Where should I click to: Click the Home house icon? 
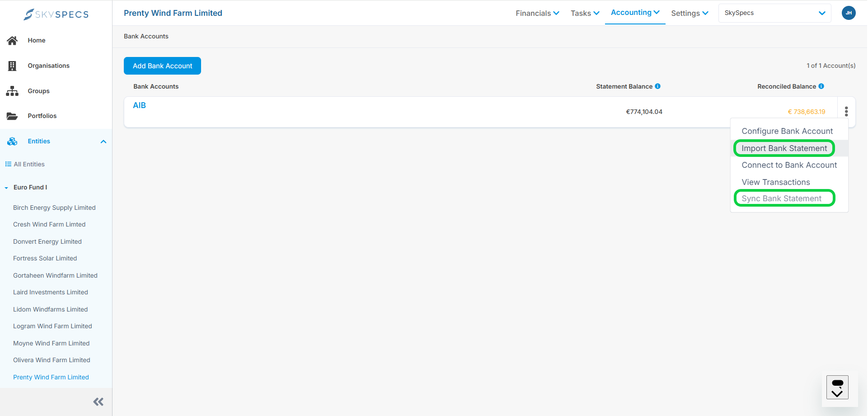click(x=12, y=41)
